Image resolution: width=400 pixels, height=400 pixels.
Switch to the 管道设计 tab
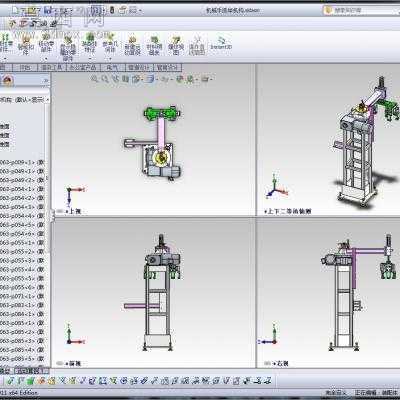point(139,67)
